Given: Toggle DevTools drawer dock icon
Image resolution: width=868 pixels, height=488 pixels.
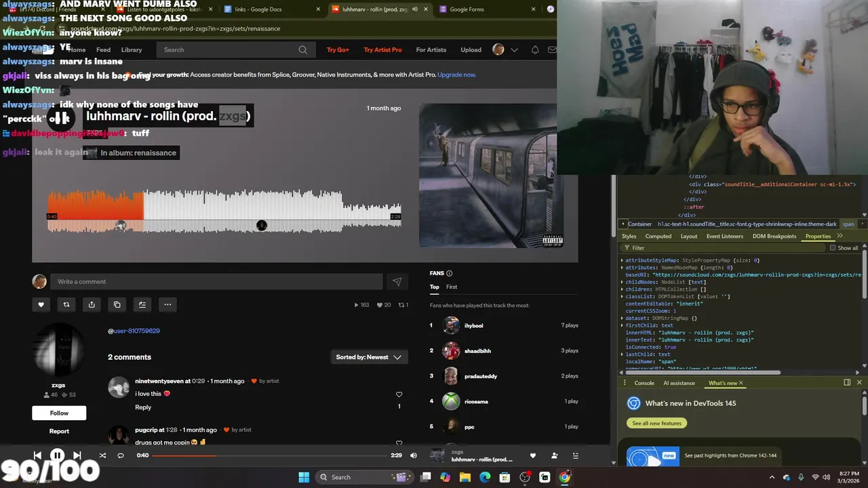Looking at the screenshot, I should [x=847, y=382].
